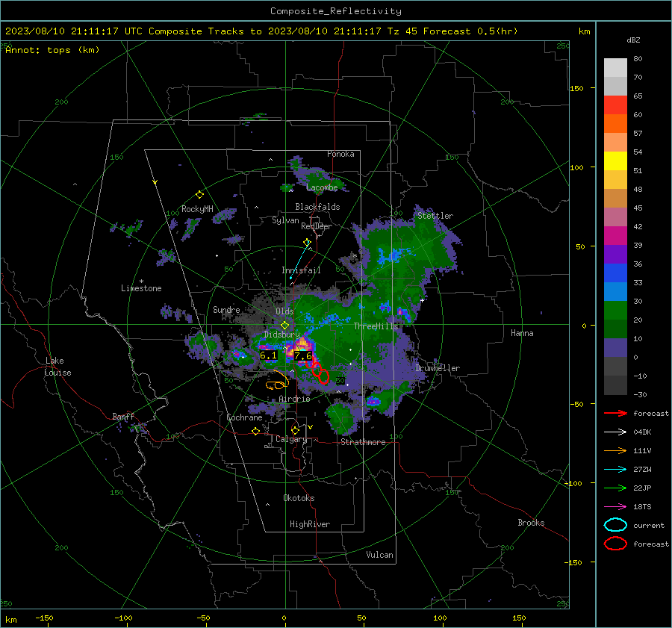The width and height of the screenshot is (672, 628).
Task: Click the Lacombe town label
Action: (x=322, y=187)
